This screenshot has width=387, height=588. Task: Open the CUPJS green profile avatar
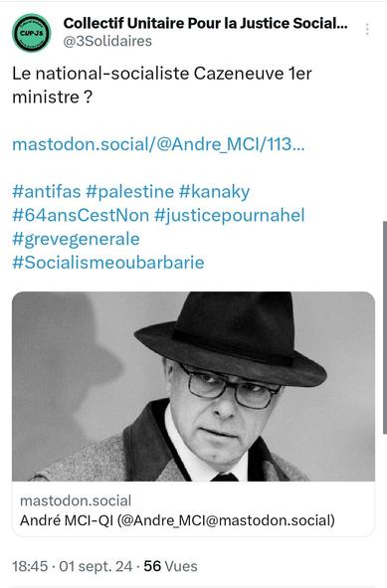pos(32,33)
